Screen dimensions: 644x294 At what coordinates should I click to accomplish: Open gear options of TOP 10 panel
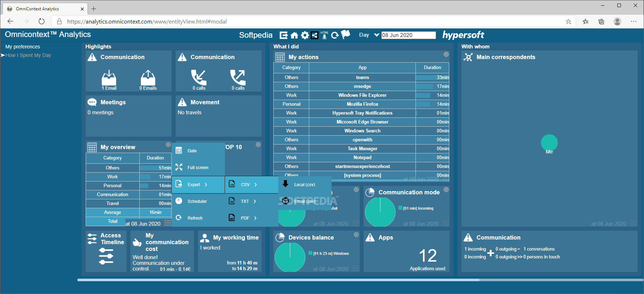tap(258, 145)
